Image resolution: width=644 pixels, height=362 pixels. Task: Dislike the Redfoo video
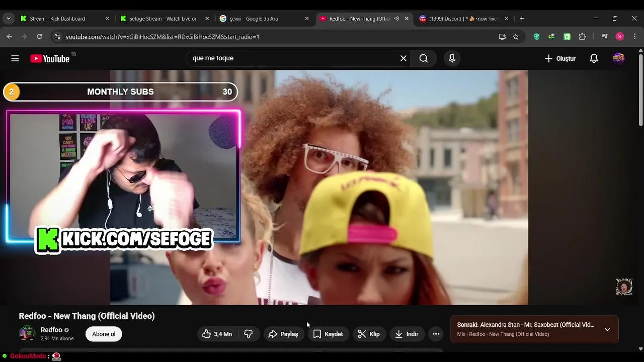[x=249, y=334]
